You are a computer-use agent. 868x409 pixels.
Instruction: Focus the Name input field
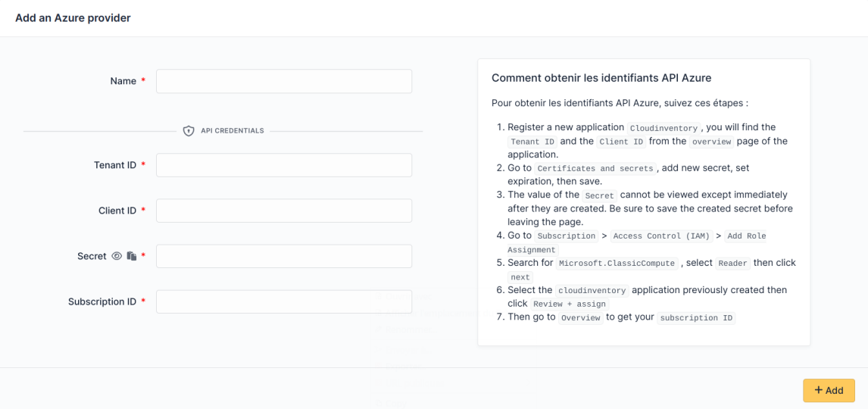(x=284, y=81)
